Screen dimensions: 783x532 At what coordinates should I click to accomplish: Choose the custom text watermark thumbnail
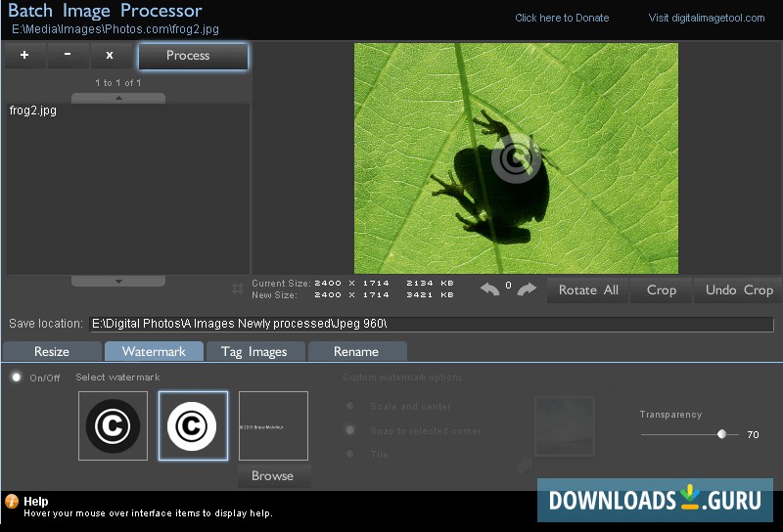pyautogui.click(x=273, y=425)
